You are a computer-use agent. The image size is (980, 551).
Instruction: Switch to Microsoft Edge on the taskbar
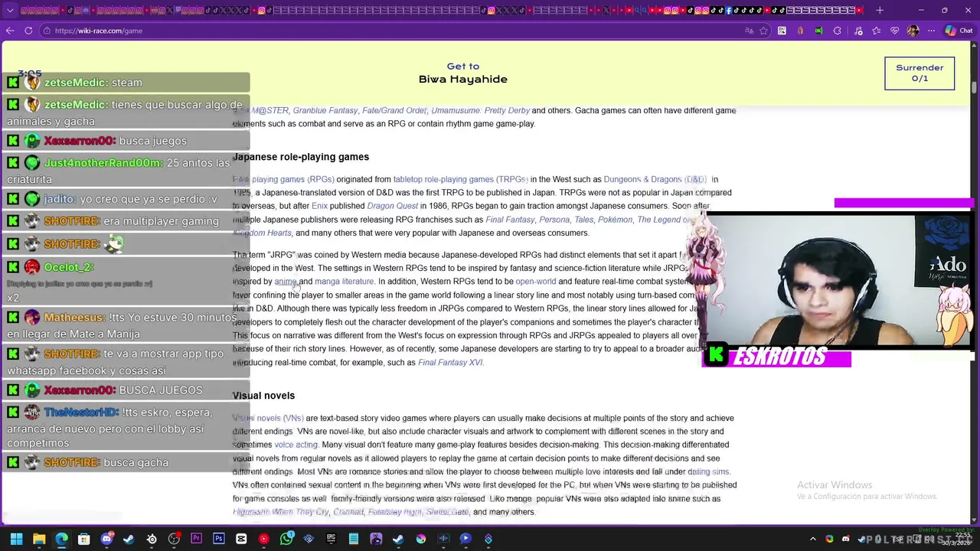pos(61,539)
